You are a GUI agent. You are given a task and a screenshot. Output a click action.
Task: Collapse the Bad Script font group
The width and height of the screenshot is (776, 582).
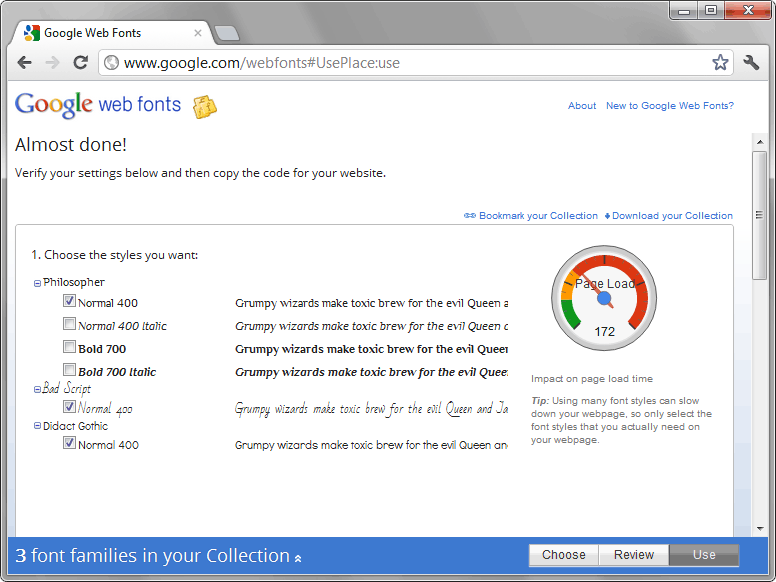[38, 389]
